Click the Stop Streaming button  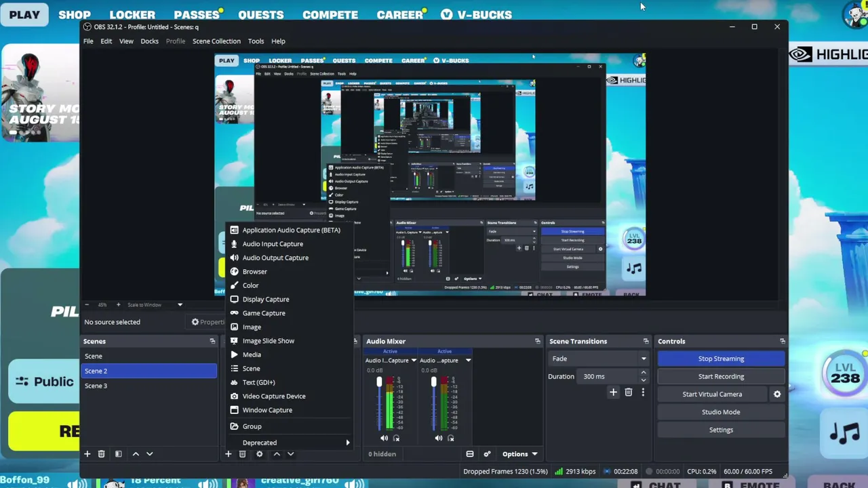[721, 359]
